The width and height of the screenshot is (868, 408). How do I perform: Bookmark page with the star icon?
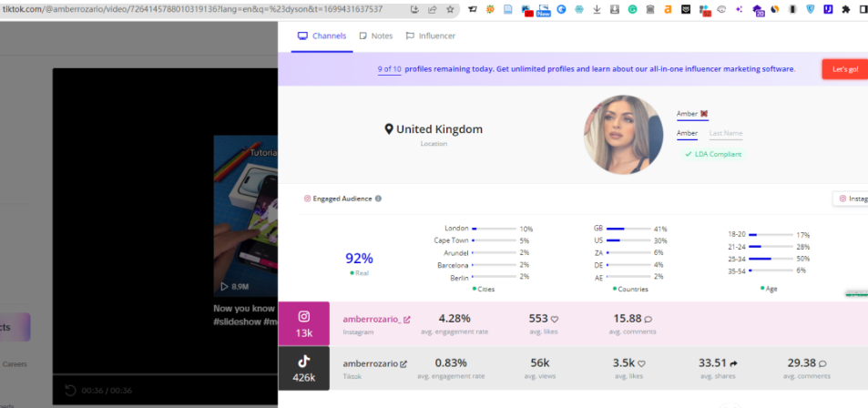[449, 10]
